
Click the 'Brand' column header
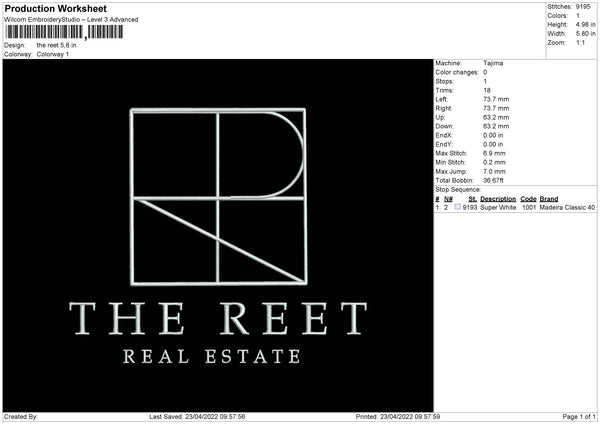tap(549, 199)
